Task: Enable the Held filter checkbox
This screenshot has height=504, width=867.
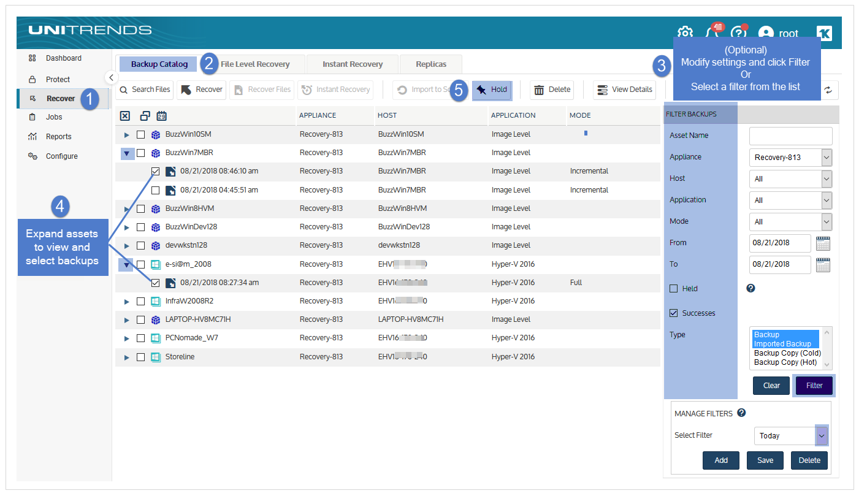Action: pyautogui.click(x=674, y=288)
